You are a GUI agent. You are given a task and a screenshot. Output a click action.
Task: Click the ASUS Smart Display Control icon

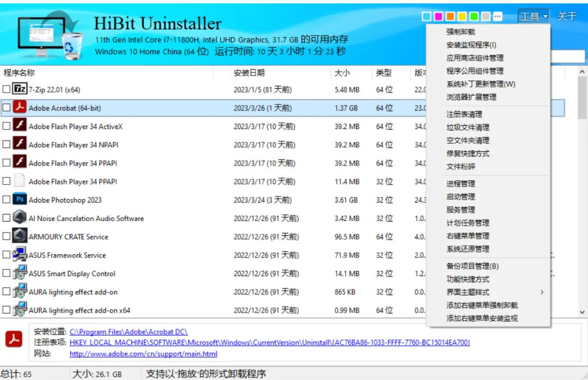click(20, 273)
